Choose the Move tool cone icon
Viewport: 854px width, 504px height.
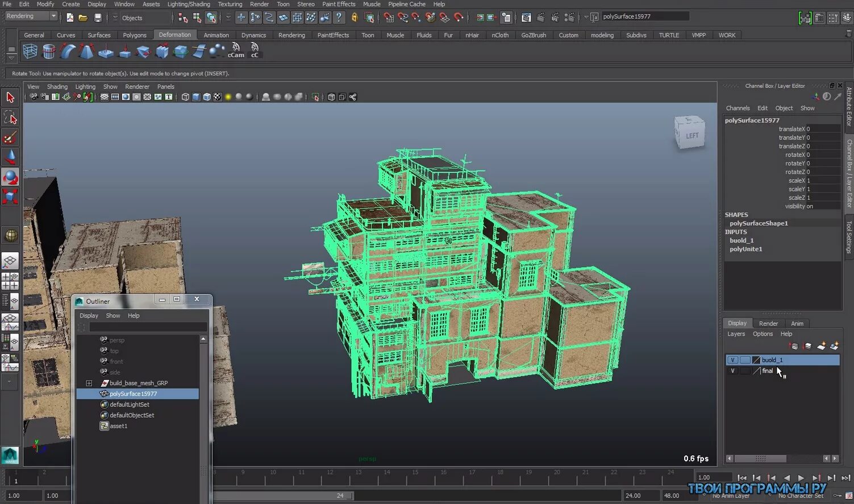pos(10,157)
